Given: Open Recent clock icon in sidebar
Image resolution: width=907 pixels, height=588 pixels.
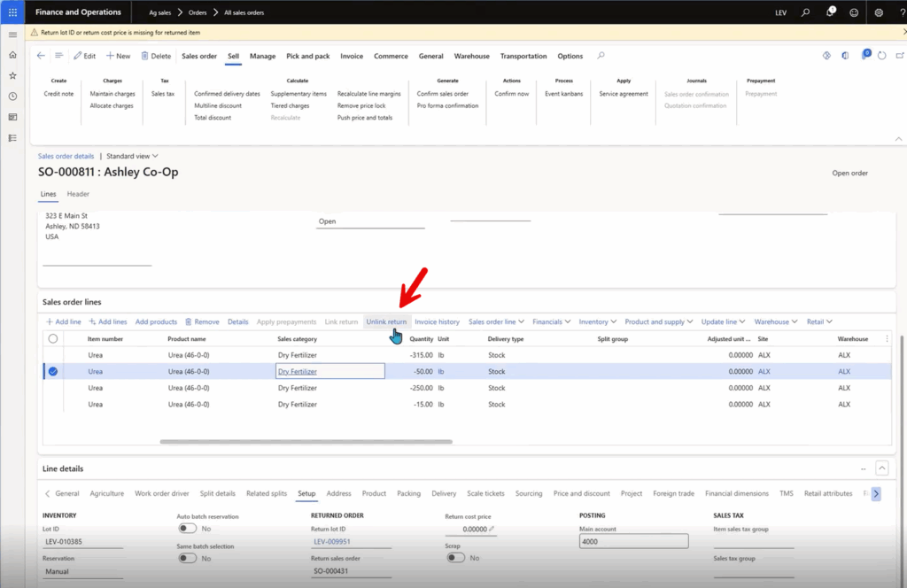Looking at the screenshot, I should tap(12, 97).
